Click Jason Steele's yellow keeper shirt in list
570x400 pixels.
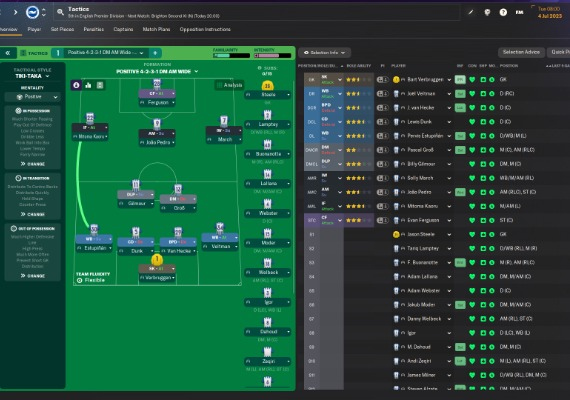tap(396, 235)
